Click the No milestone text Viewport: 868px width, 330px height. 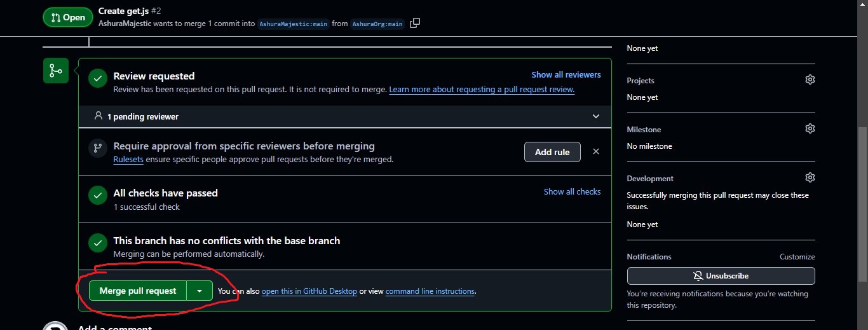click(x=649, y=146)
